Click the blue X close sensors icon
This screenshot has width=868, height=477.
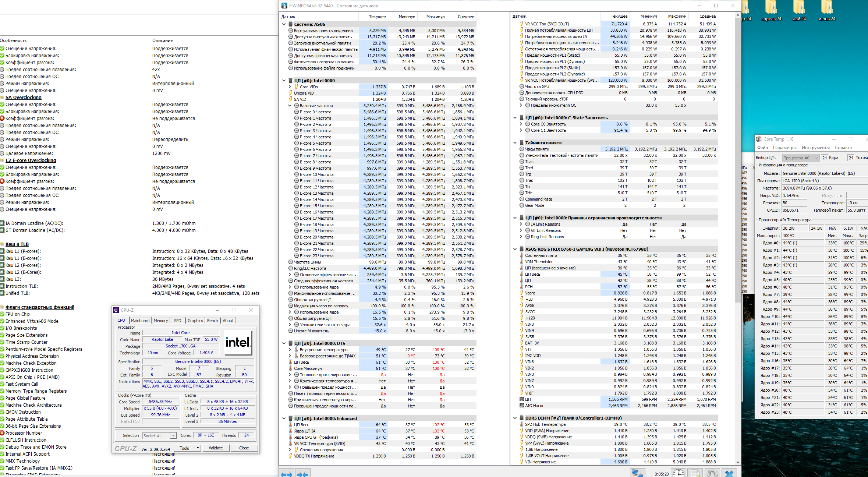pos(729,473)
